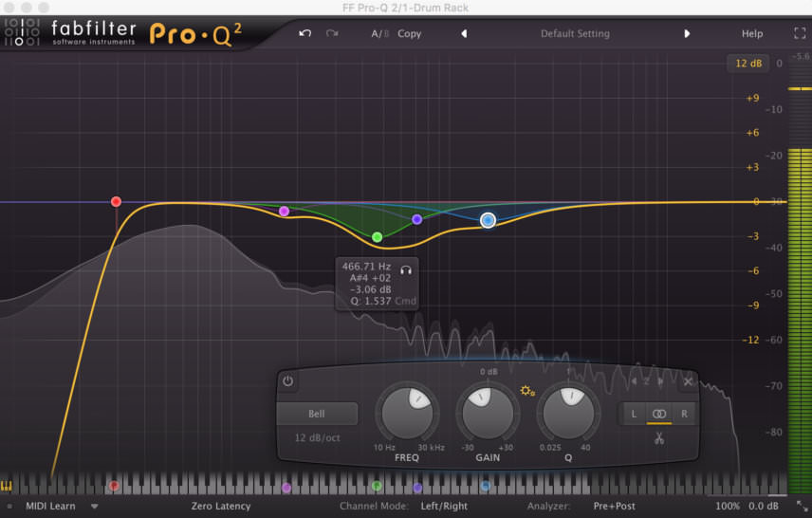Viewport: 812px width, 518px height.
Task: Click the GAIN knob
Action: click(488, 414)
